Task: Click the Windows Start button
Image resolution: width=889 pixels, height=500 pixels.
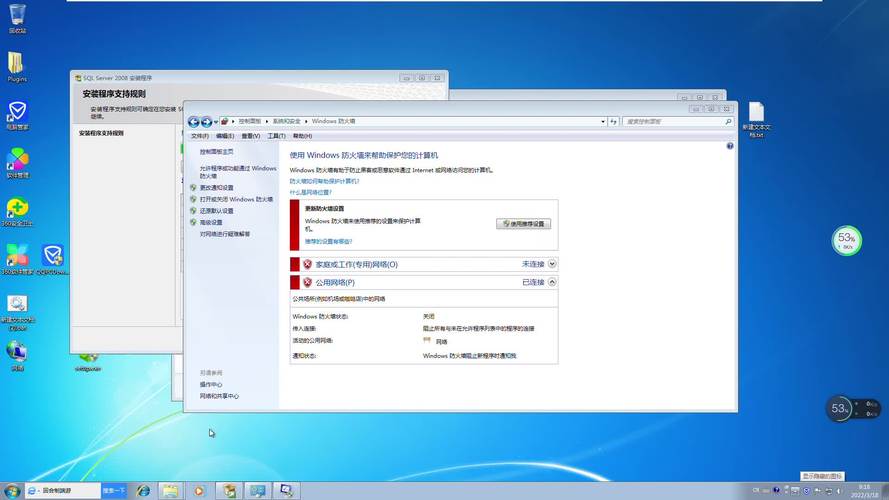Action: click(12, 490)
